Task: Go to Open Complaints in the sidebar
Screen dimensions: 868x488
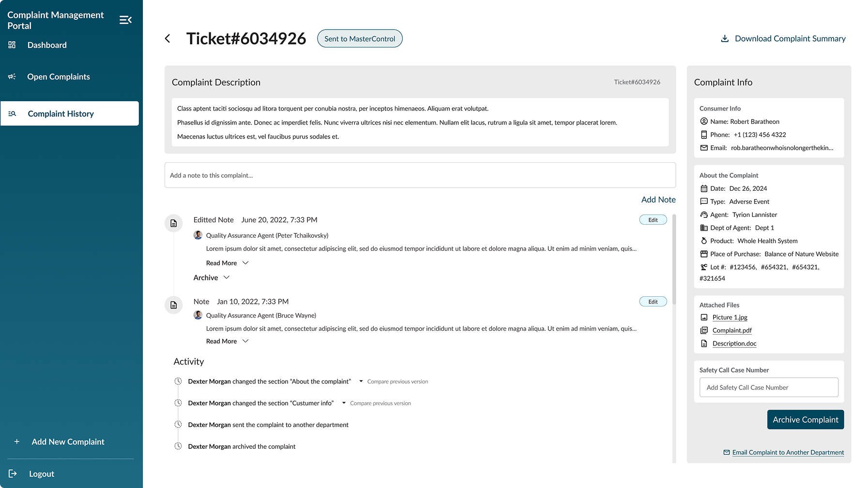Action: coord(58,76)
